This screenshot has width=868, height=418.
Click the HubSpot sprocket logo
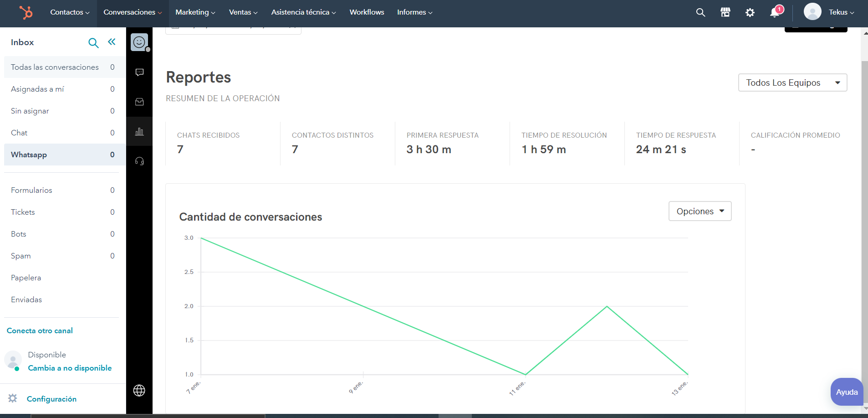(26, 12)
